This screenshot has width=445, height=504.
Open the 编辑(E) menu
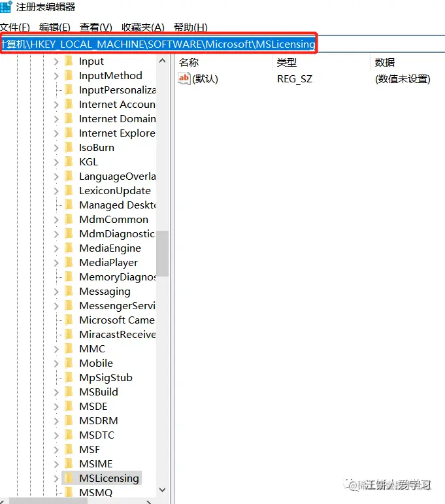tap(55, 27)
